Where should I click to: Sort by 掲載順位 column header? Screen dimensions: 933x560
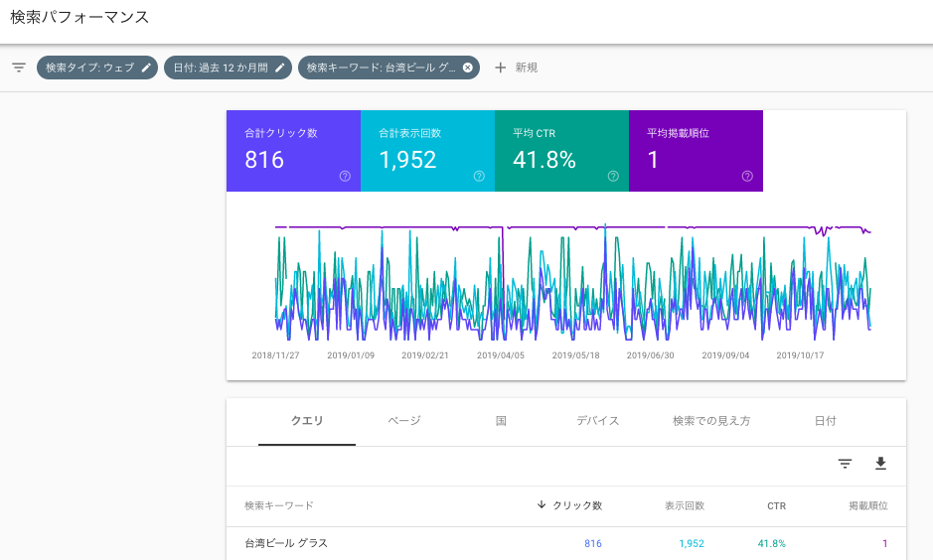pos(868,506)
